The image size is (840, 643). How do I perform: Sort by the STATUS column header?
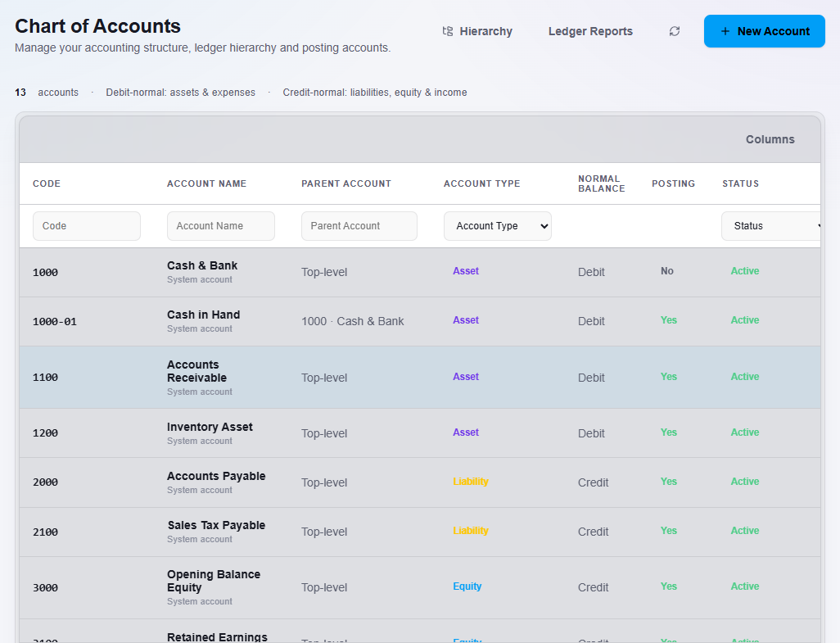[740, 183]
